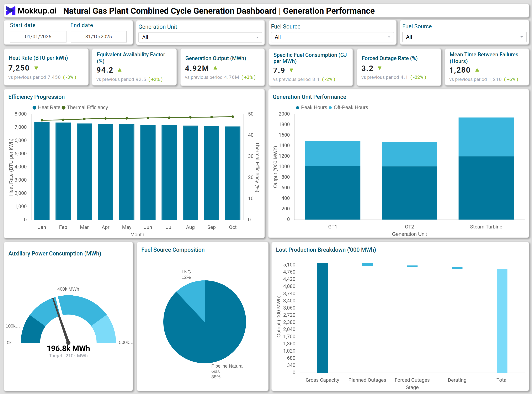This screenshot has height=394, width=532.
Task: Click the Generation Output up-trend arrow icon
Action: point(215,68)
